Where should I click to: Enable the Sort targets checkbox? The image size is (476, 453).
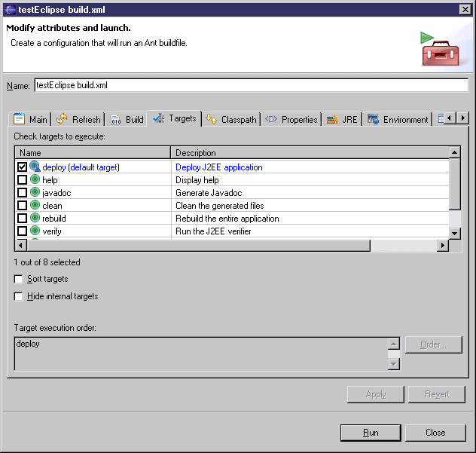point(19,280)
